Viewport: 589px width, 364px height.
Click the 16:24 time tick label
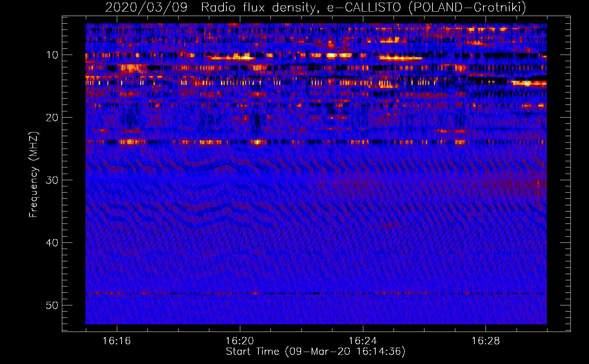(363, 341)
